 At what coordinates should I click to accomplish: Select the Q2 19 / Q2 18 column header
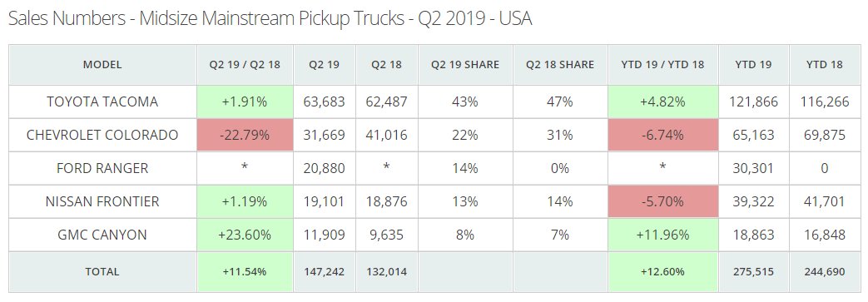point(245,65)
